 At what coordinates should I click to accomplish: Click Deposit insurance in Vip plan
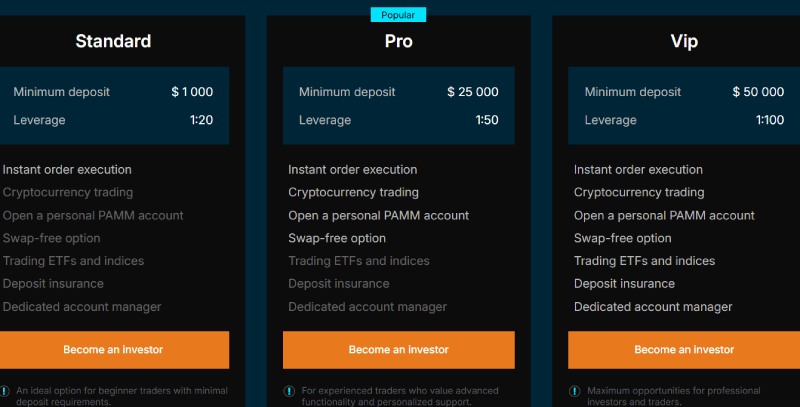coord(624,284)
